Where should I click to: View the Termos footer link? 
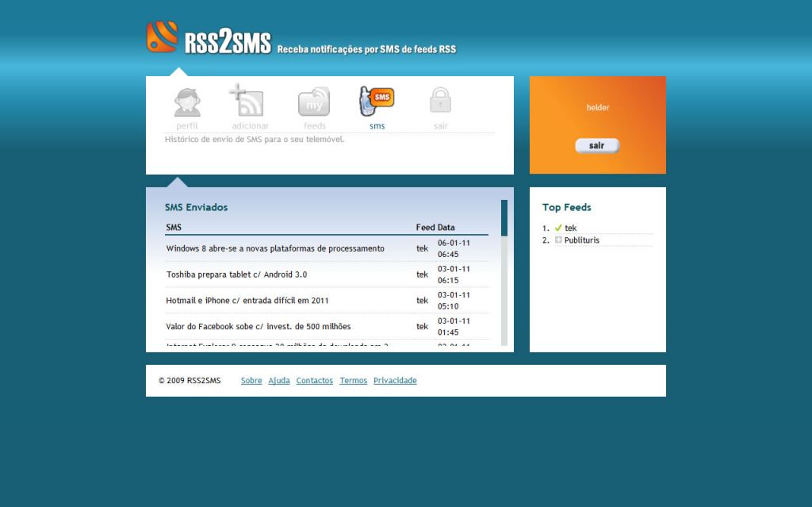coord(354,381)
